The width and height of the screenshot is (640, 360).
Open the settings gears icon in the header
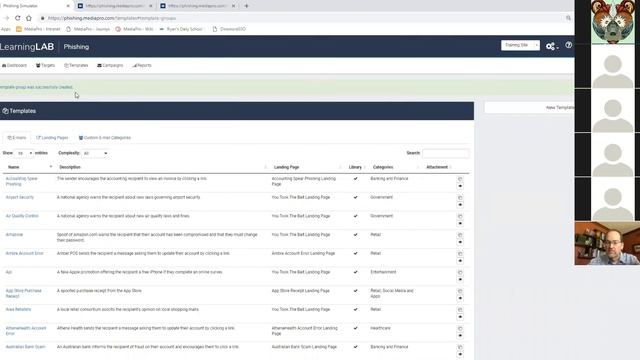(x=552, y=46)
